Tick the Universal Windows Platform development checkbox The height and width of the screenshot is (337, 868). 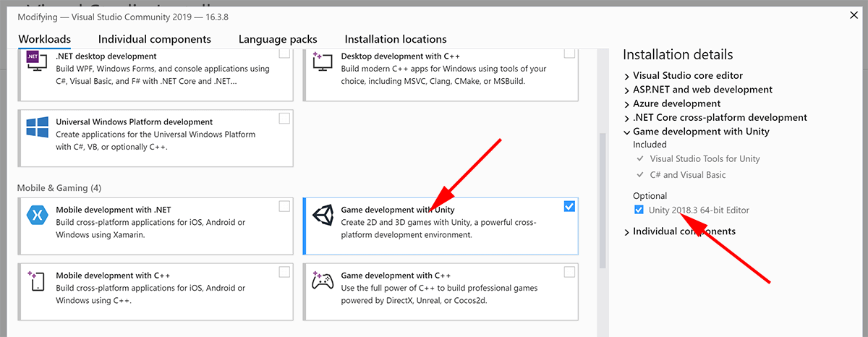tap(284, 118)
